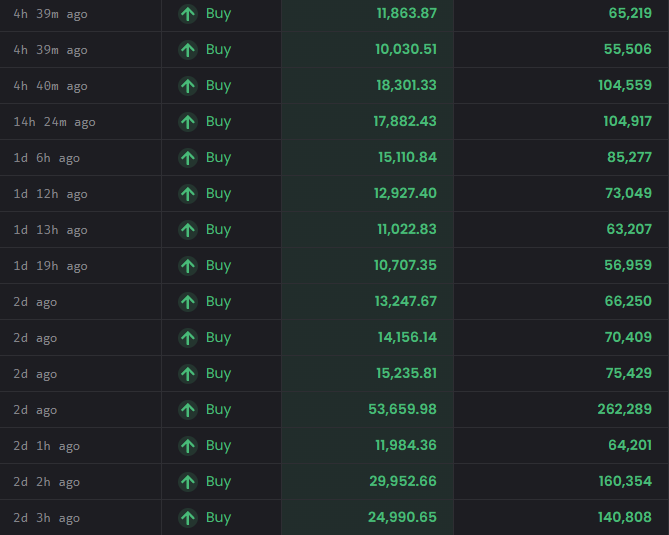This screenshot has height=535, width=669.
Task: Select the quantity 262,289
Action: tap(625, 409)
